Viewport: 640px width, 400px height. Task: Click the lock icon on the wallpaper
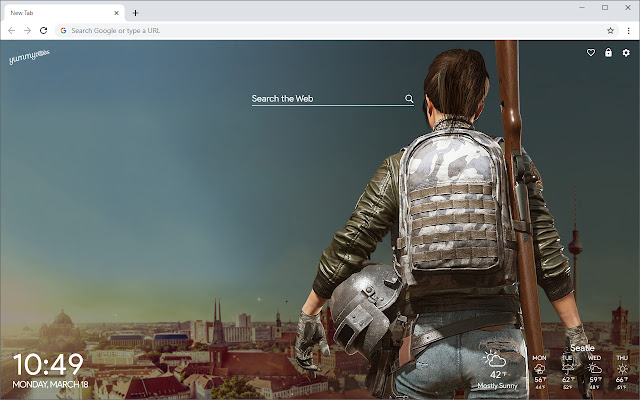pyautogui.click(x=608, y=53)
